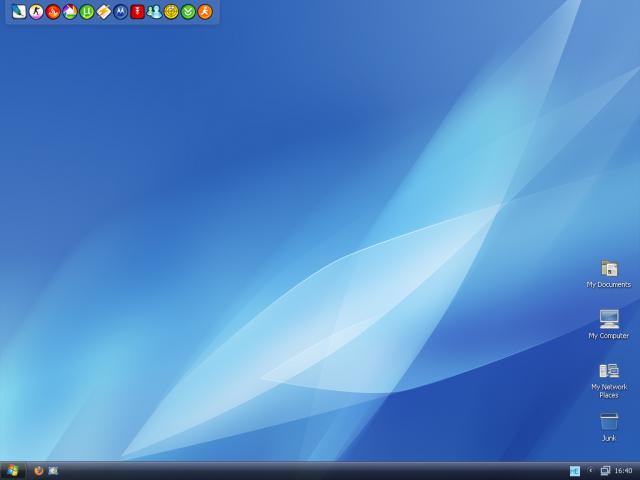Open the Start menu orb
This screenshot has height=480, width=640.
13,471
